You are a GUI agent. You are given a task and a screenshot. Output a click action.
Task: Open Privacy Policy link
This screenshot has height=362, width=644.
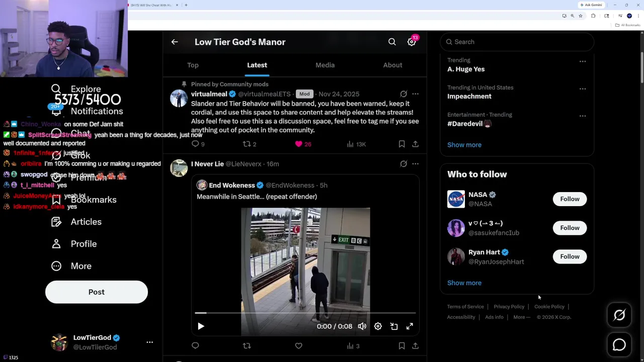pos(509,307)
